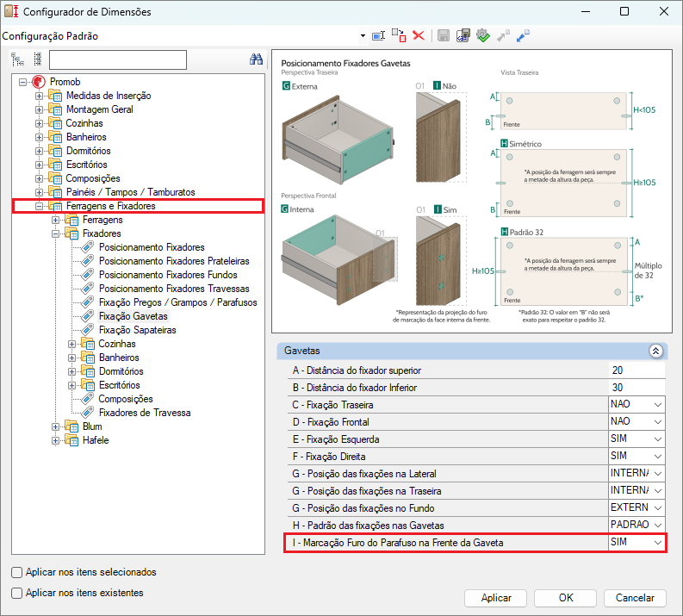683x616 pixels.
Task: Click the rename configuration icon
Action: click(x=377, y=35)
